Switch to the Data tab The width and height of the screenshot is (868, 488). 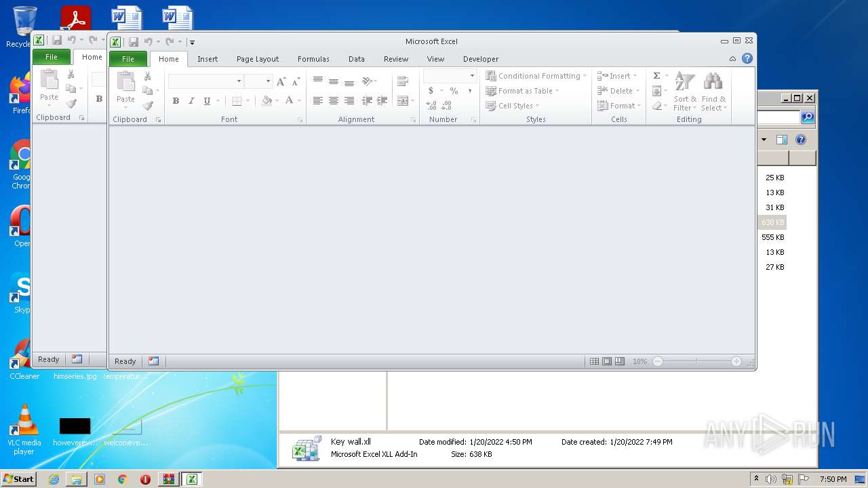click(x=357, y=59)
